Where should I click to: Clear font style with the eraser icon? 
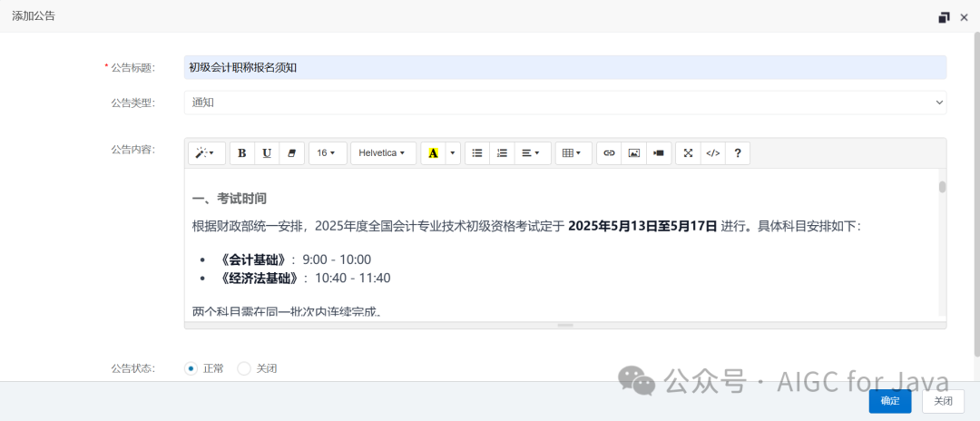point(292,153)
